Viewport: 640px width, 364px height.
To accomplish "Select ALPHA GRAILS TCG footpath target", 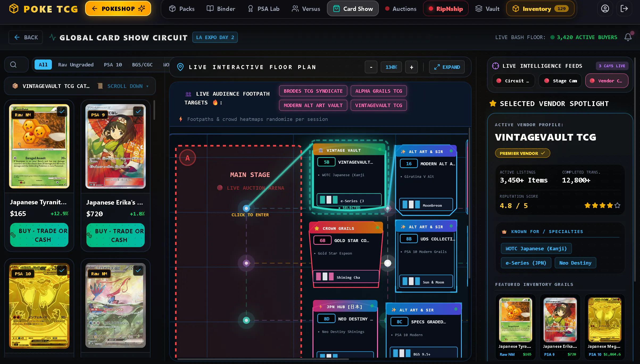I will point(379,91).
